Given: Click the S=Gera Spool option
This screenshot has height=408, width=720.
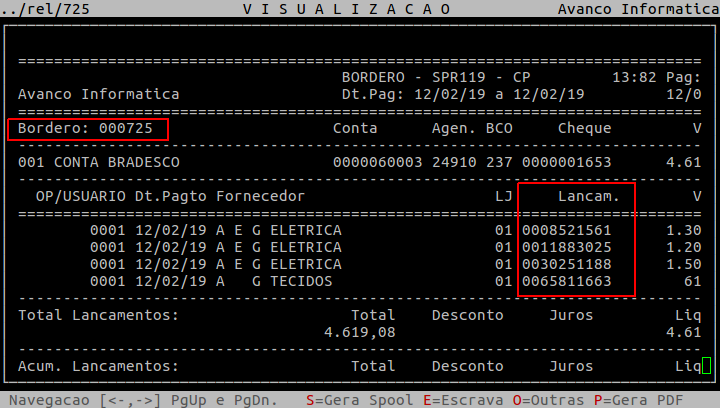Looking at the screenshot, I should point(350,400).
